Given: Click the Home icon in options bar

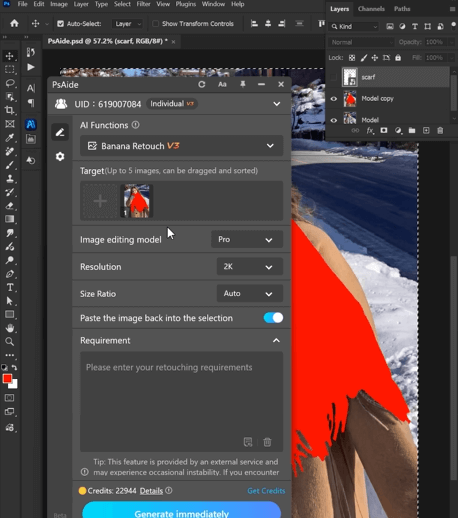Looking at the screenshot, I should point(14,23).
